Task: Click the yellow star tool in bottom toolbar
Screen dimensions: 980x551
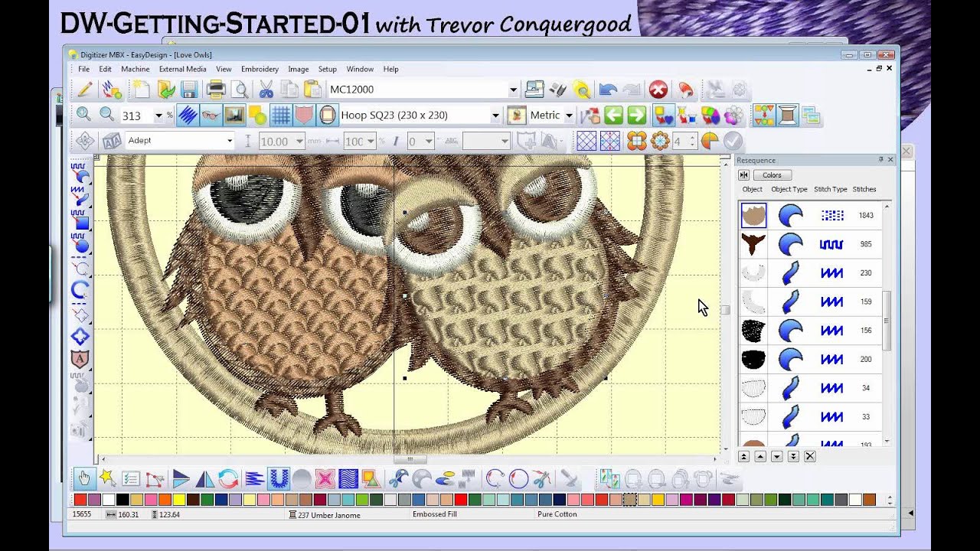Action: pyautogui.click(x=107, y=479)
